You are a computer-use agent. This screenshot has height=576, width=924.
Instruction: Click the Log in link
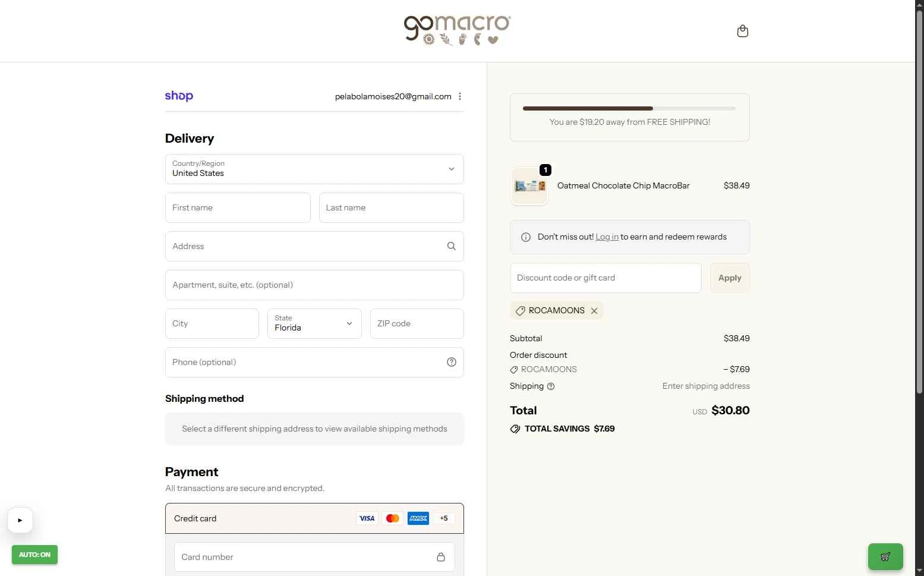tap(607, 237)
